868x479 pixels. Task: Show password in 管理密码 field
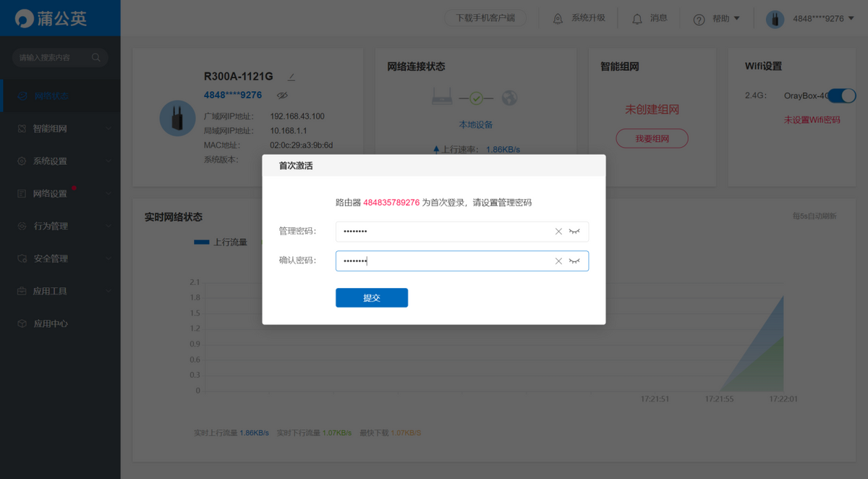pos(574,232)
